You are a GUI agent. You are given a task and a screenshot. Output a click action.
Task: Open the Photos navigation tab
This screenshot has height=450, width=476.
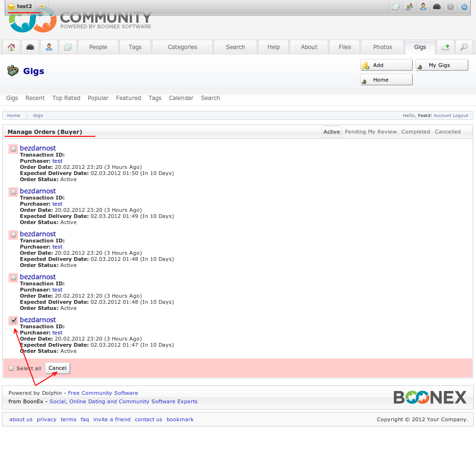pos(382,47)
